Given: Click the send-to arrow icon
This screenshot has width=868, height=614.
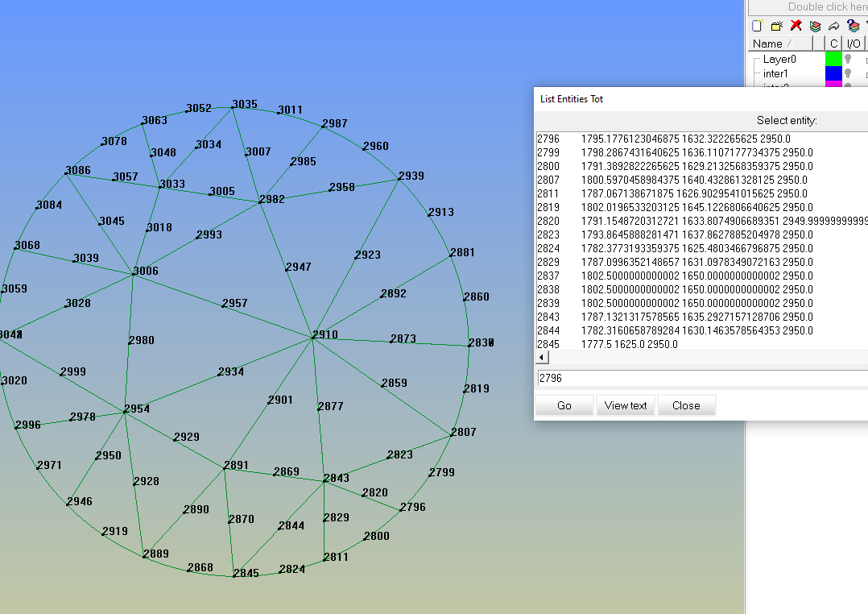Looking at the screenshot, I should coord(833,26).
